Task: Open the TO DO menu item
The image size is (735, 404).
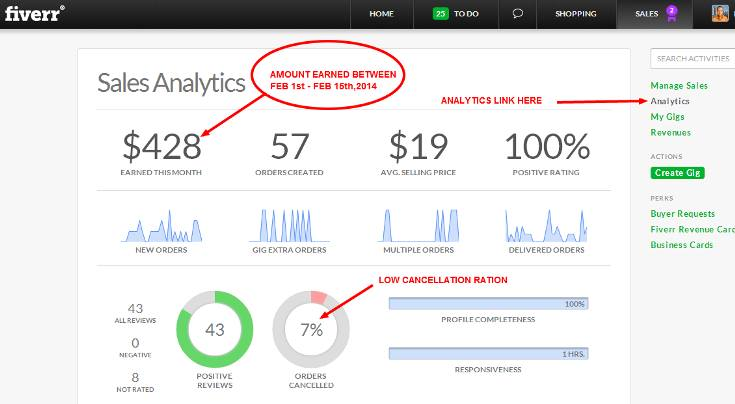Action: point(466,14)
